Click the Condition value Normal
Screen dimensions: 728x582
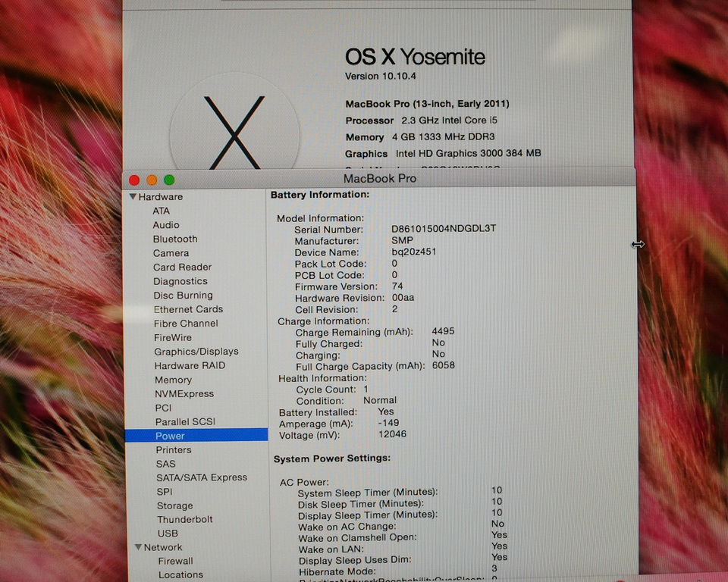coord(380,400)
